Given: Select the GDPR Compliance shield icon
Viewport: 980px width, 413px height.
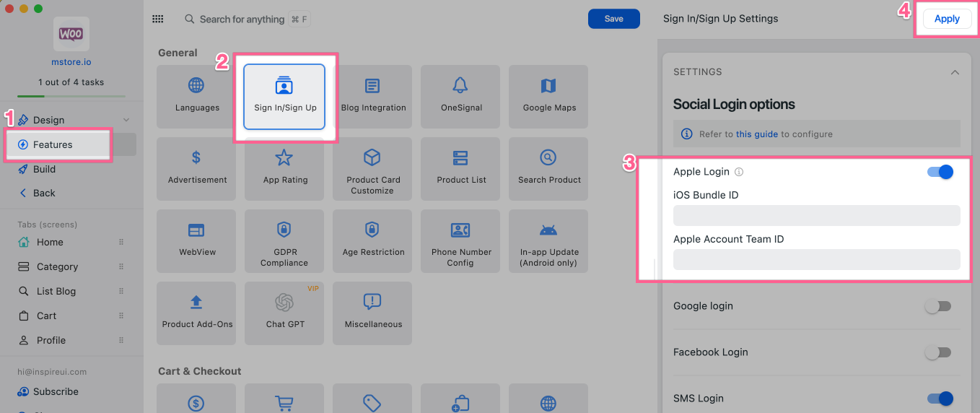Looking at the screenshot, I should 284,230.
